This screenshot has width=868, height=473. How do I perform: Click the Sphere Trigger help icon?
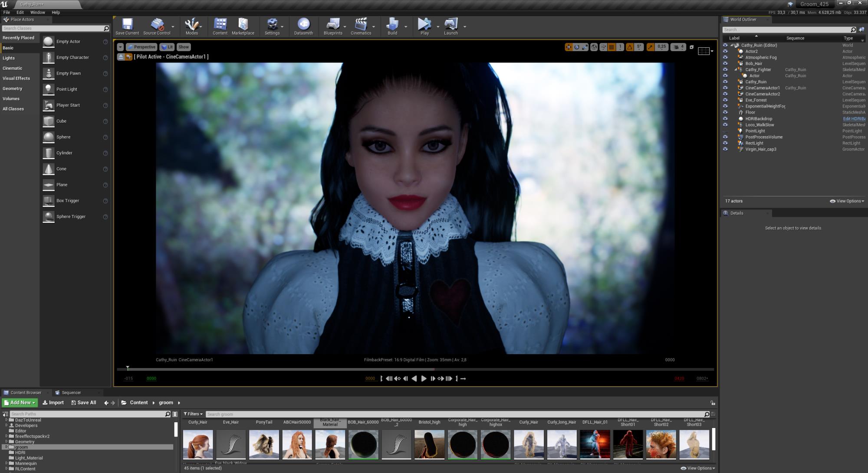(x=105, y=217)
